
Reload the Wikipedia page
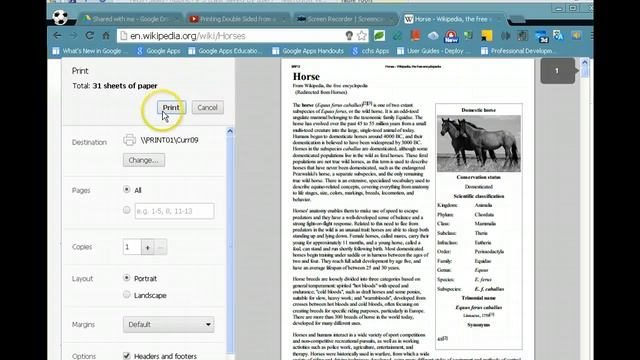(90, 36)
